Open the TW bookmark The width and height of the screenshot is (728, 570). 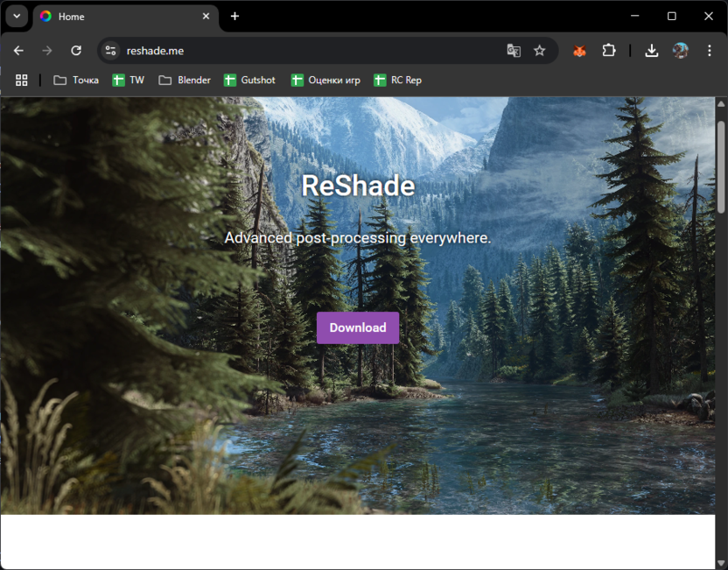pos(128,80)
